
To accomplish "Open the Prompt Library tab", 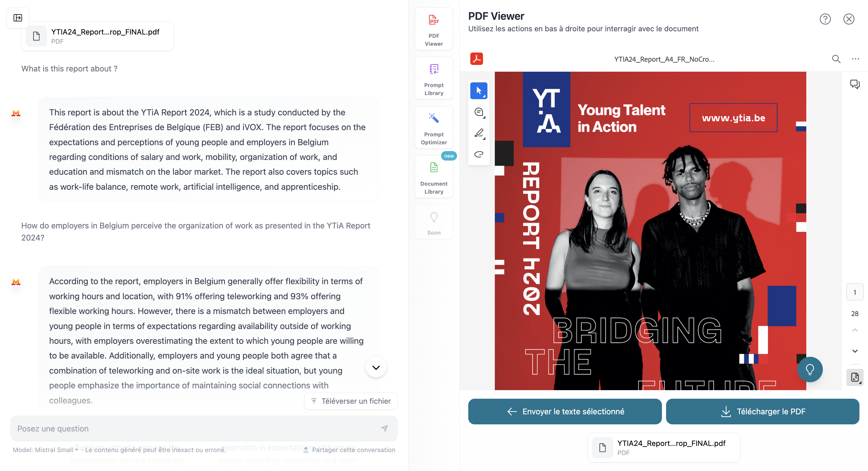I will coord(434,78).
